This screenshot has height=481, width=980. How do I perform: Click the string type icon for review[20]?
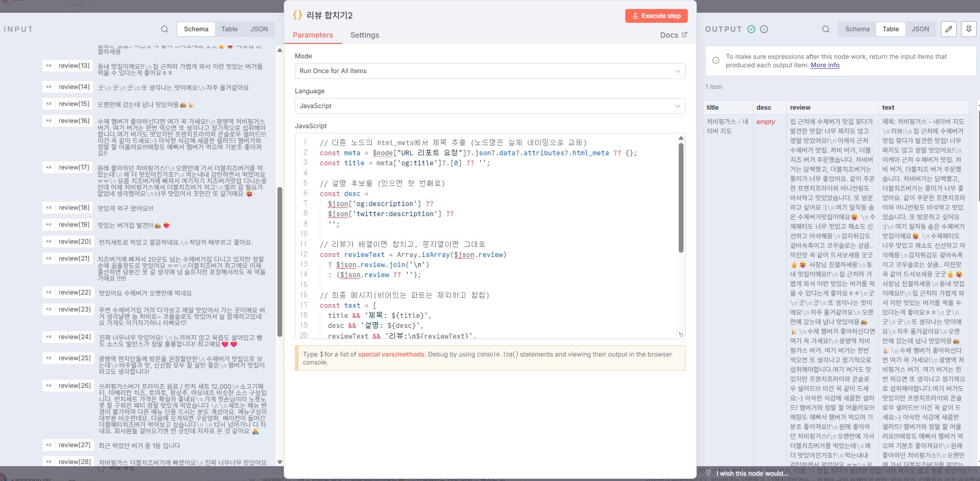(49, 242)
